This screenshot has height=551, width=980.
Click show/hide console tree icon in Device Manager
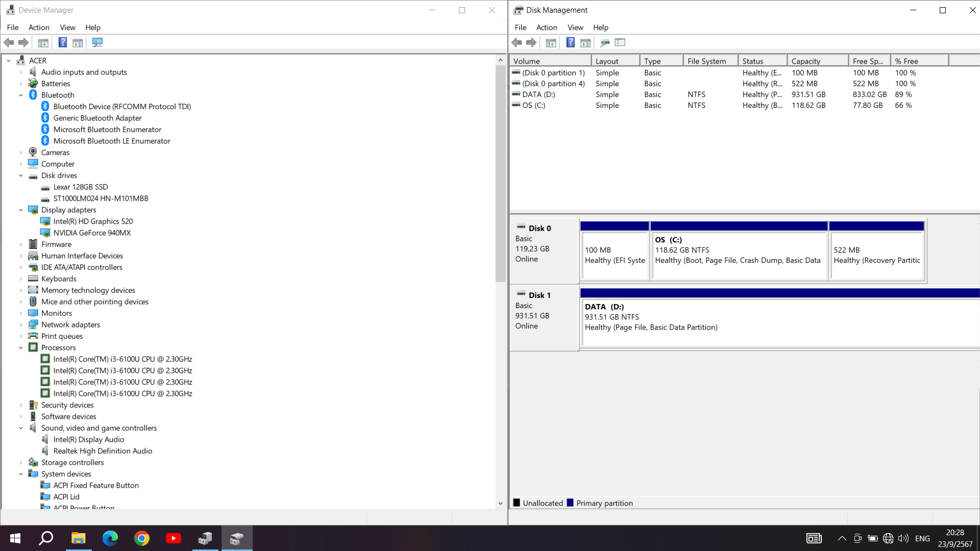tap(43, 42)
